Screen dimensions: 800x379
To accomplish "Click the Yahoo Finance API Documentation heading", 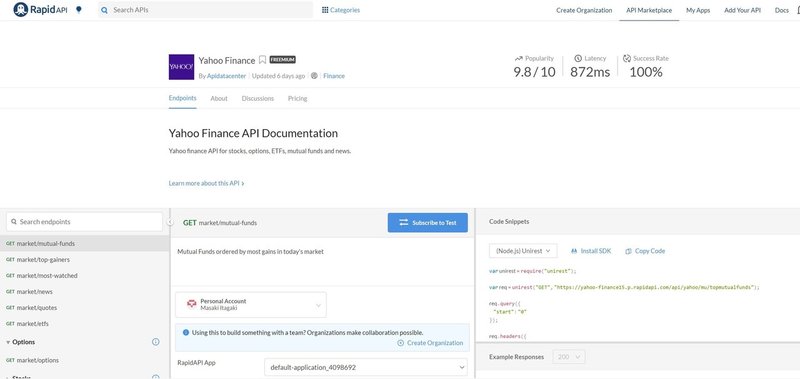I will (x=253, y=134).
